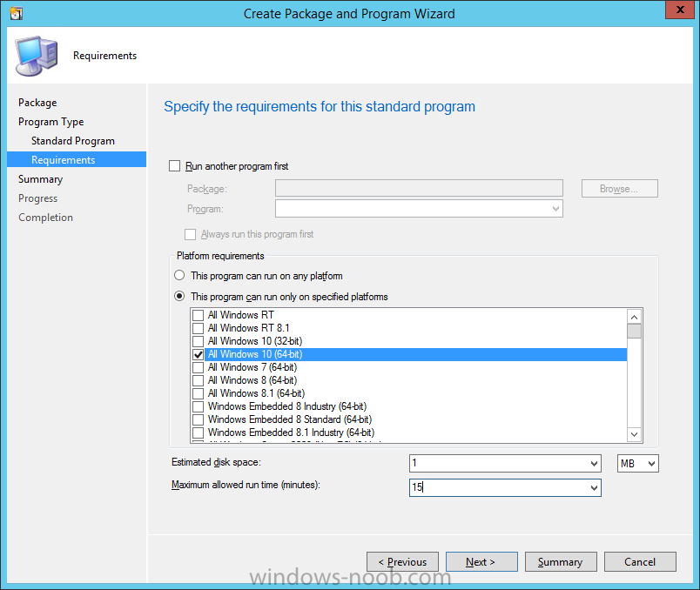Click platform list scroll up arrow
Image resolution: width=700 pixels, height=590 pixels.
pyautogui.click(x=634, y=317)
